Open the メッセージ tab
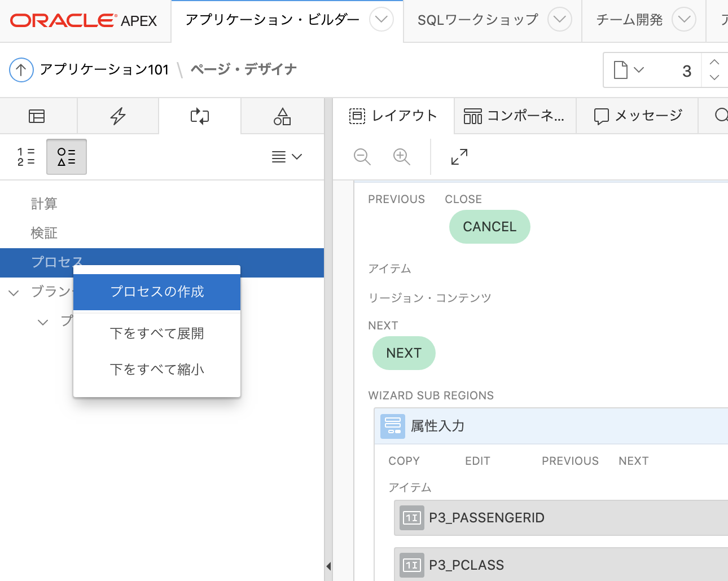This screenshot has width=728, height=581. pyautogui.click(x=638, y=116)
